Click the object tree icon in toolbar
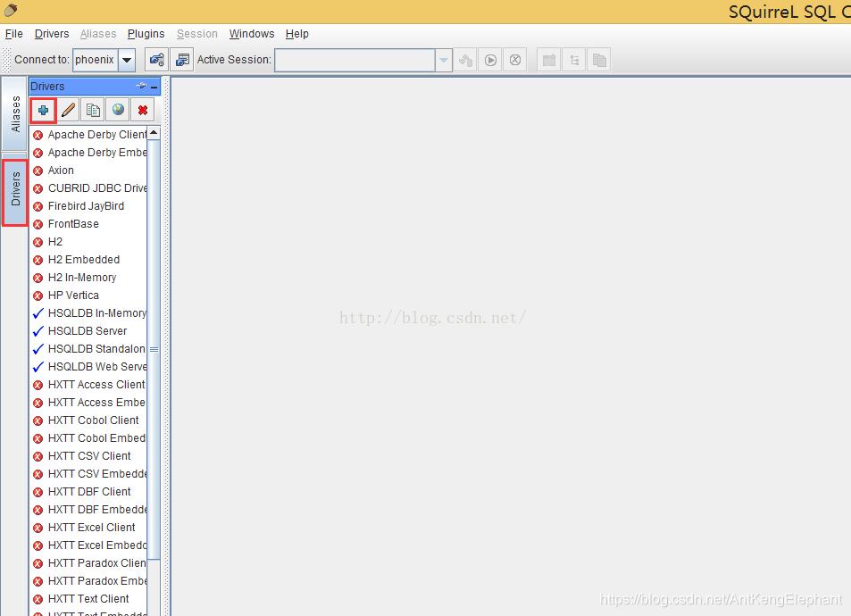851x616 pixels. click(x=574, y=60)
